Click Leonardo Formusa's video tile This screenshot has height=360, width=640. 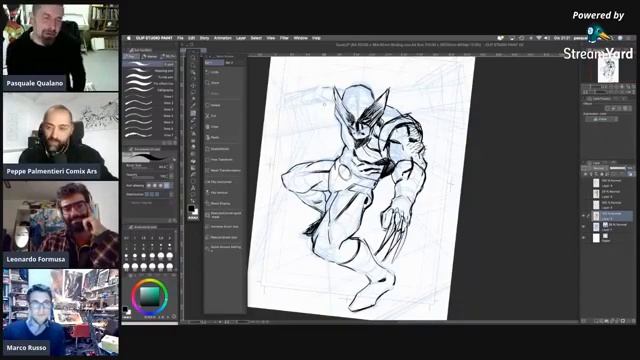pos(61,224)
